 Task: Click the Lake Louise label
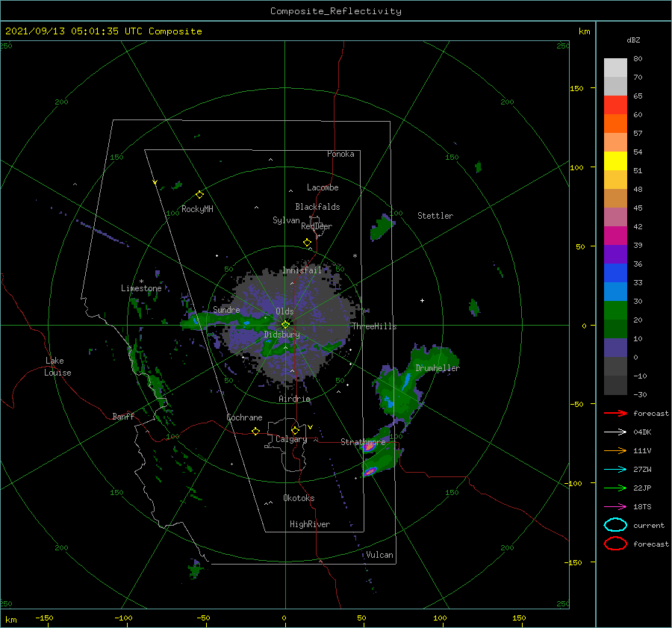click(x=57, y=367)
